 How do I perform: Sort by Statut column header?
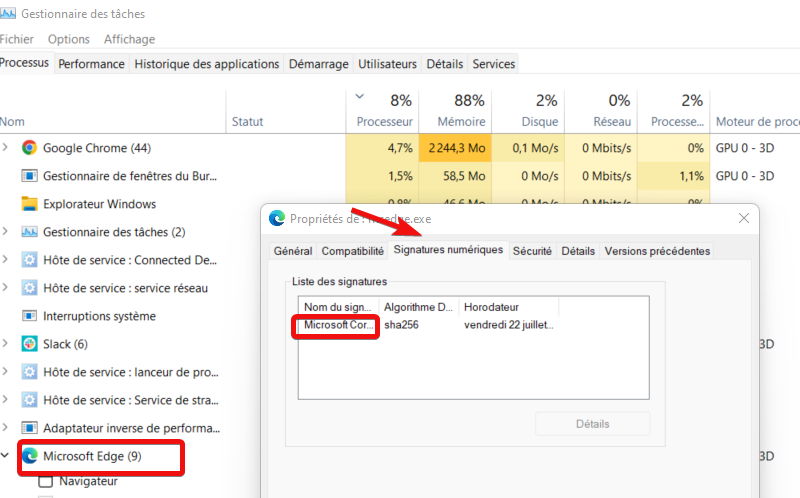[286, 112]
